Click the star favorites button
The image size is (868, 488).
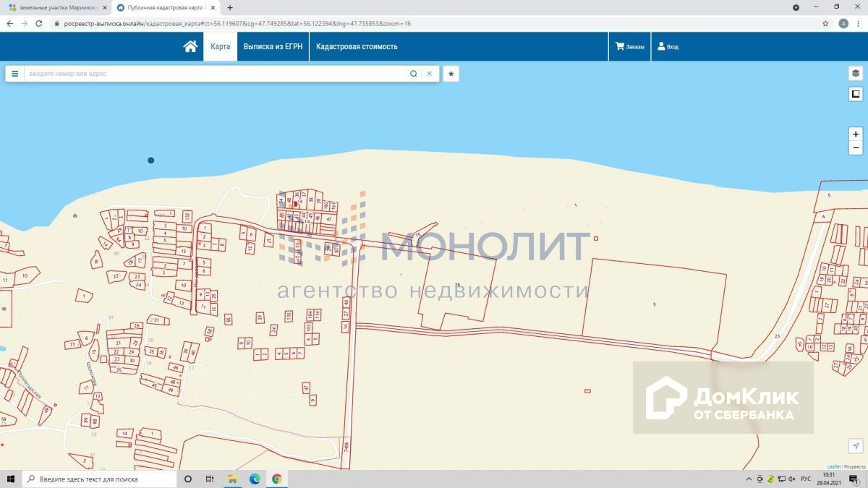point(451,74)
